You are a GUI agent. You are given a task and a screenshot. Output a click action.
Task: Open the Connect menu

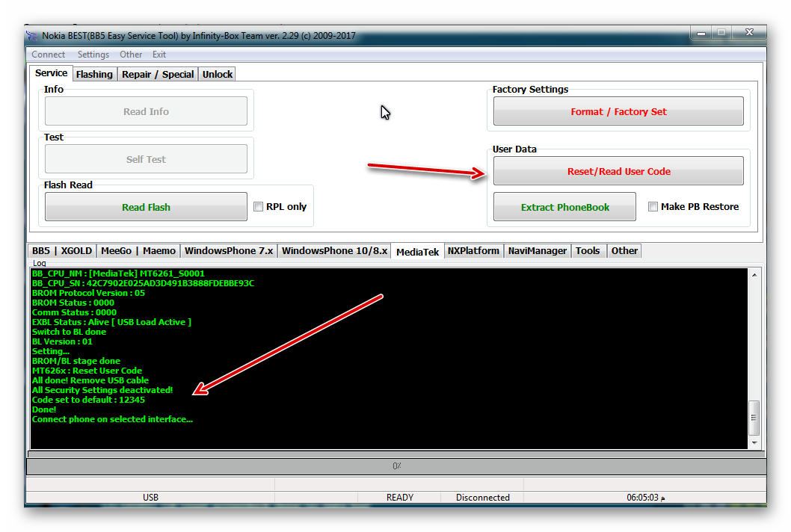pos(48,55)
